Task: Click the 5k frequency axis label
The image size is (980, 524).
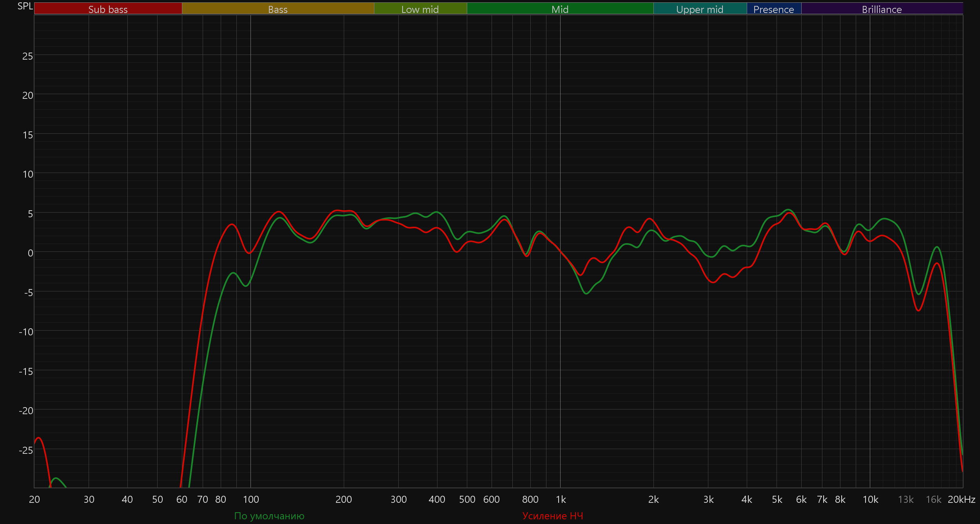Action: point(777,499)
